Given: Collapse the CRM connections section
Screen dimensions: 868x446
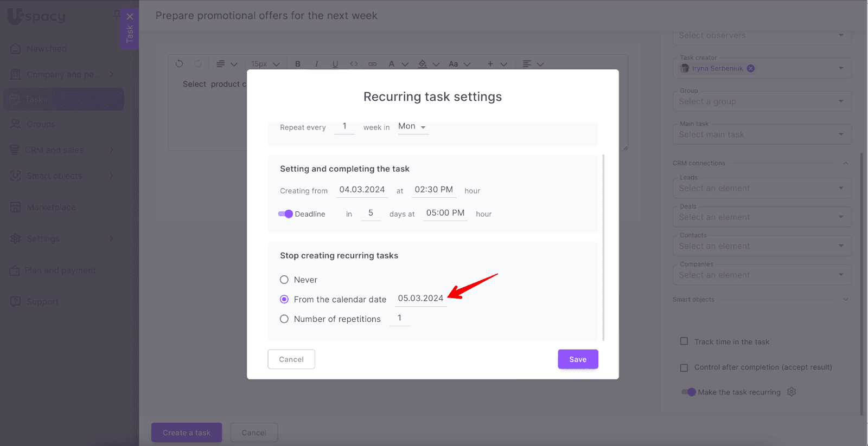Looking at the screenshot, I should (x=846, y=163).
